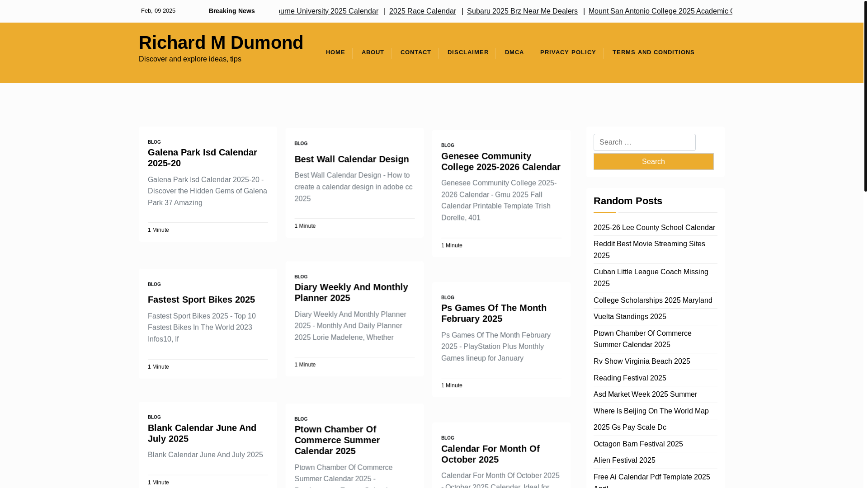
Task: Open the About page
Action: 373,52
